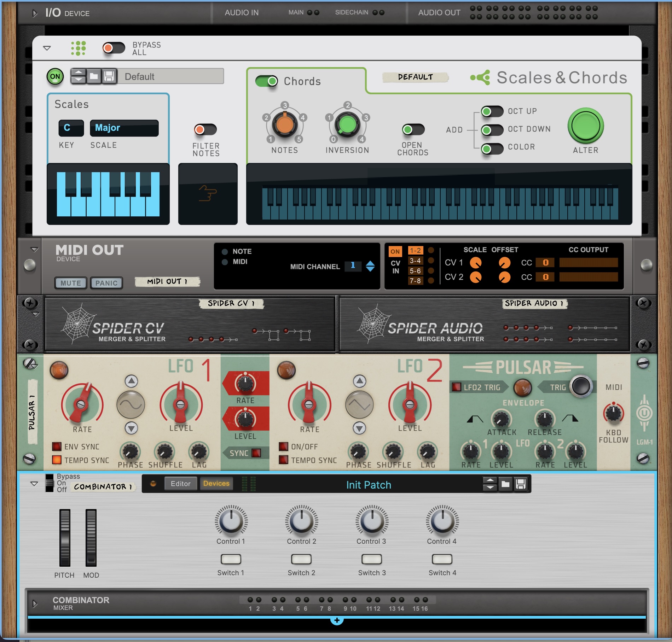Select CV In pair 7-8
This screenshot has width=672, height=642.
(415, 281)
